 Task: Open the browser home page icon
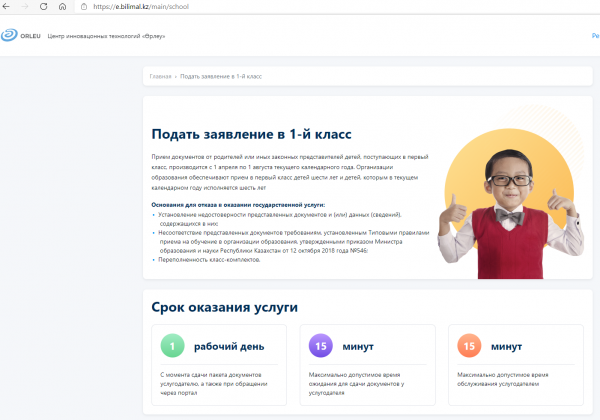[x=62, y=7]
